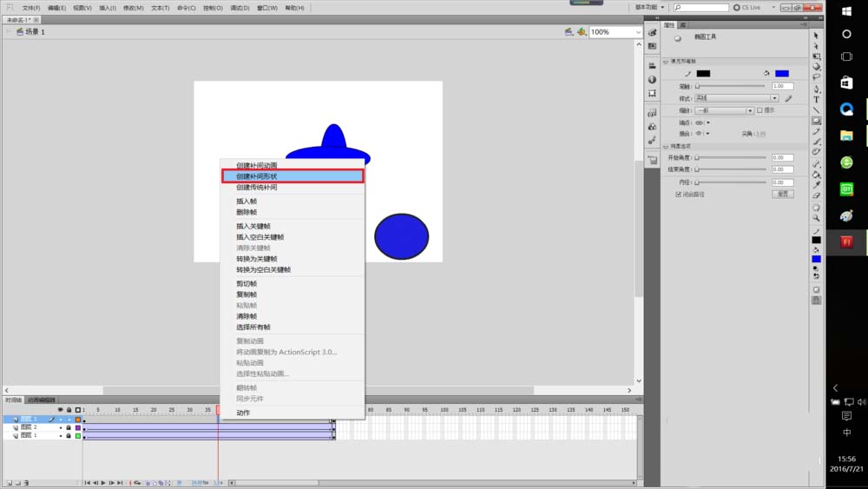The height and width of the screenshot is (489, 868).
Task: Open the File (F) menu
Action: [x=31, y=9]
